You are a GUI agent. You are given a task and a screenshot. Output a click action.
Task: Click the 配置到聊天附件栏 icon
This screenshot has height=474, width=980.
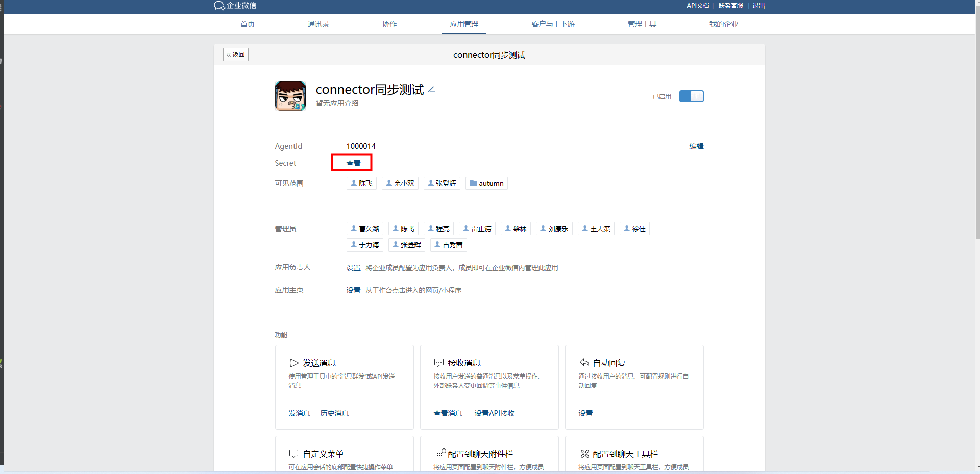click(x=439, y=454)
